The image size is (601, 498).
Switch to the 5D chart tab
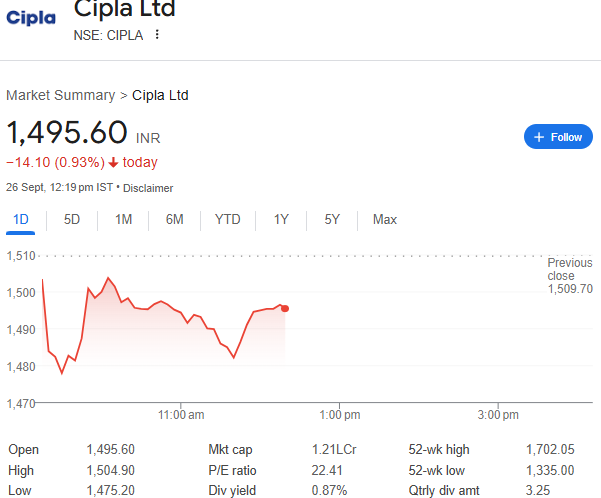coord(72,219)
